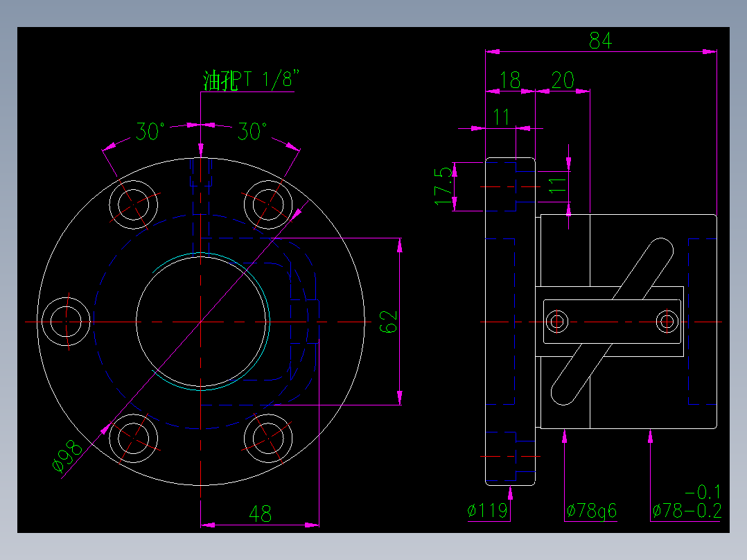Select the 18 dimension label
Viewport: 747px width, 560px height.
tap(511, 80)
